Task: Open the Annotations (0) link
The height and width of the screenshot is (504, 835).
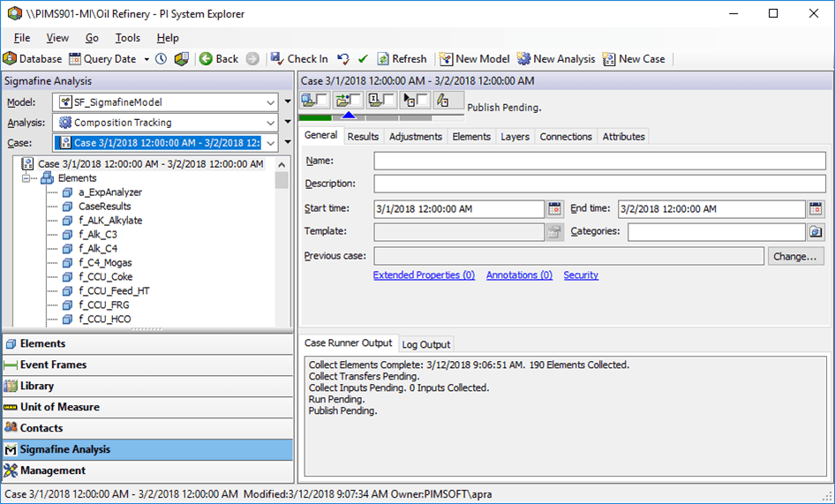Action: point(519,275)
